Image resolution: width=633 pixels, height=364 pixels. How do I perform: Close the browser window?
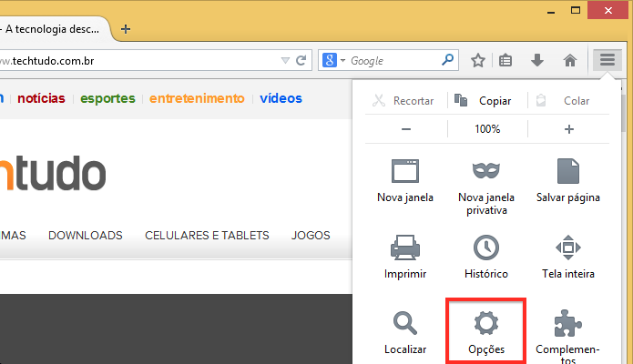608,11
